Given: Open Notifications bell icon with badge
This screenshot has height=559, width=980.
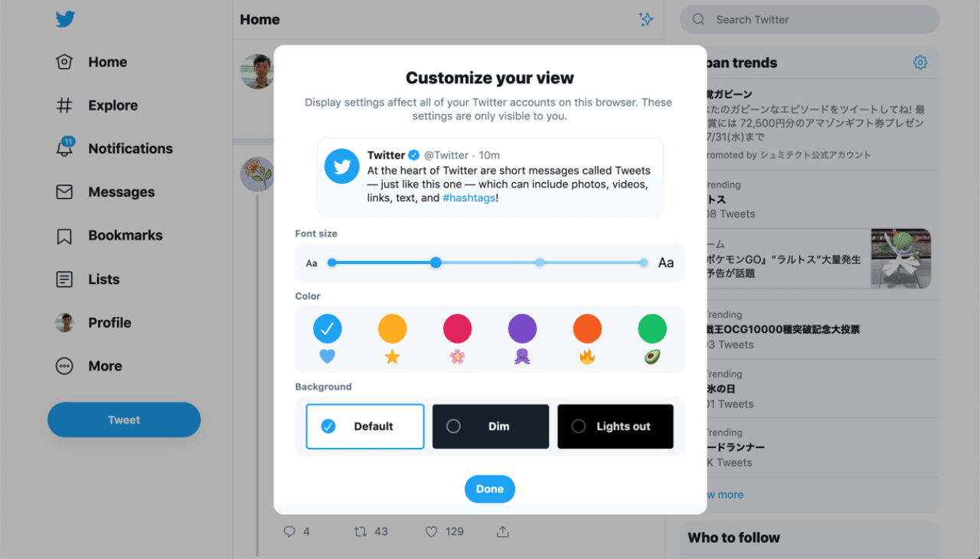Looking at the screenshot, I should [x=65, y=148].
